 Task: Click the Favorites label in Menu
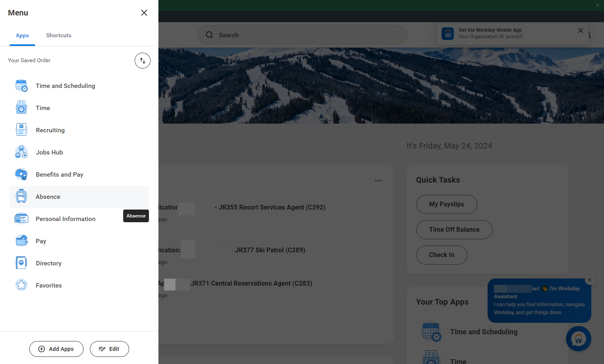(49, 286)
